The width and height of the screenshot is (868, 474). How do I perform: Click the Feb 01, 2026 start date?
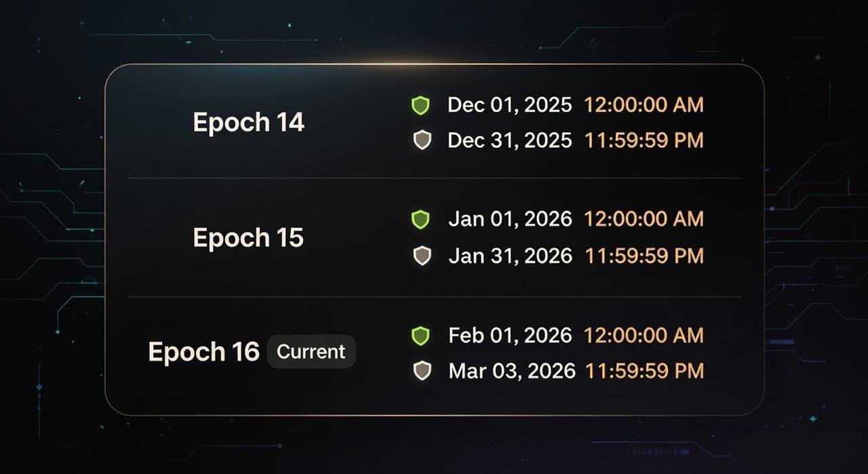click(510, 336)
